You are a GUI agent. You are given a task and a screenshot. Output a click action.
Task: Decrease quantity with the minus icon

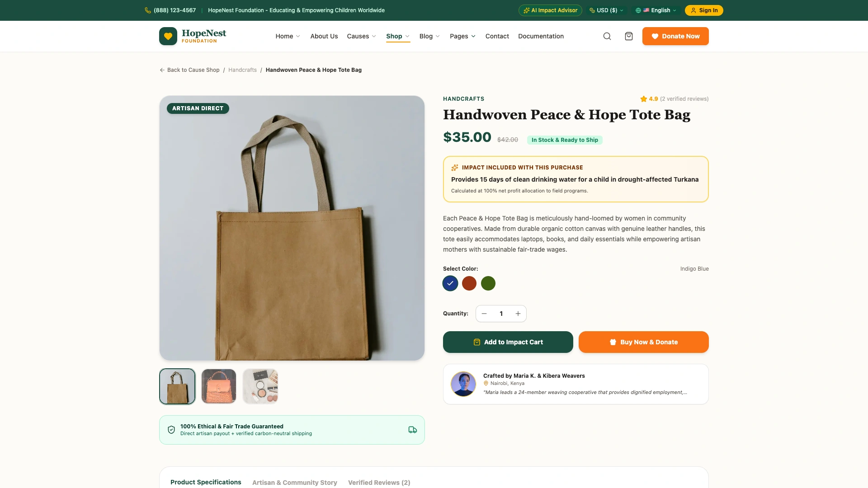pos(484,314)
